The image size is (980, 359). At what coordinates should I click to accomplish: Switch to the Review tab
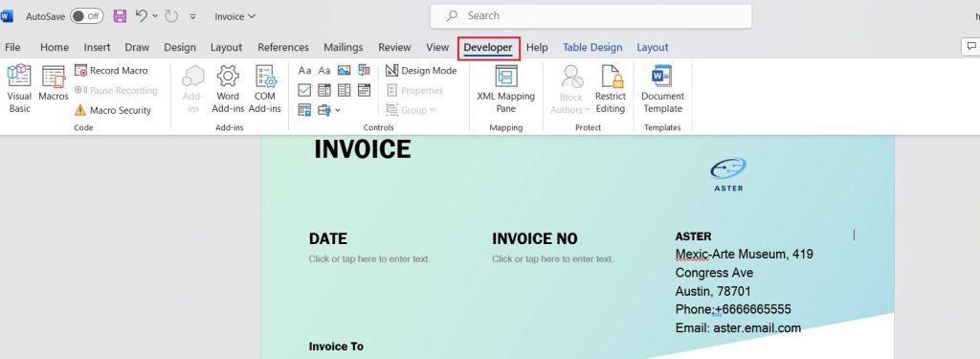(x=394, y=47)
